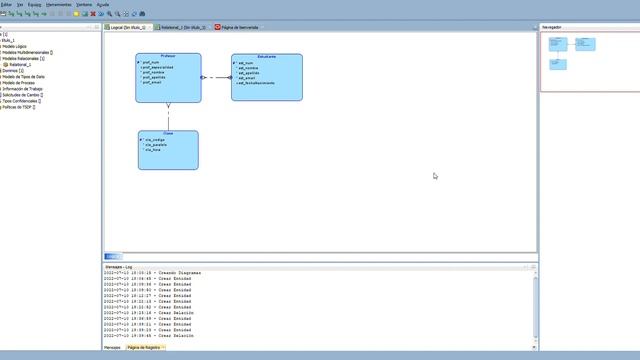The height and width of the screenshot is (360, 640).
Task: Click the green picture toolbar icon
Action: (84, 14)
